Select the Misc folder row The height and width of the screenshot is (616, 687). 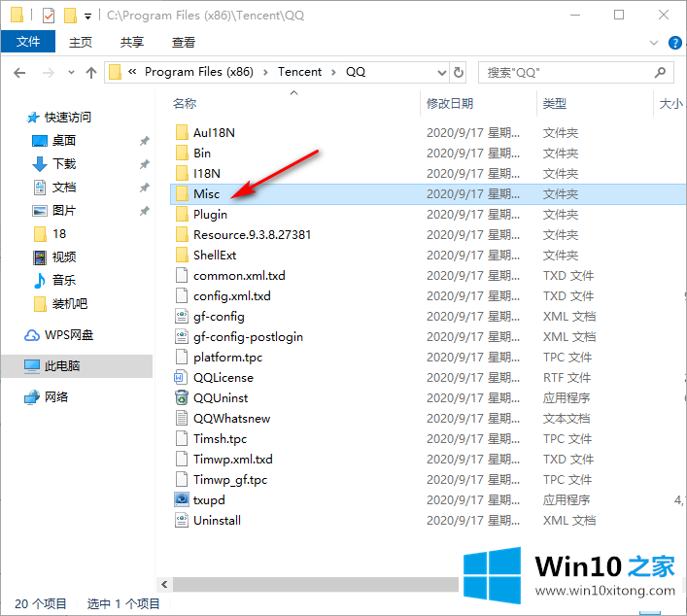[428, 193]
